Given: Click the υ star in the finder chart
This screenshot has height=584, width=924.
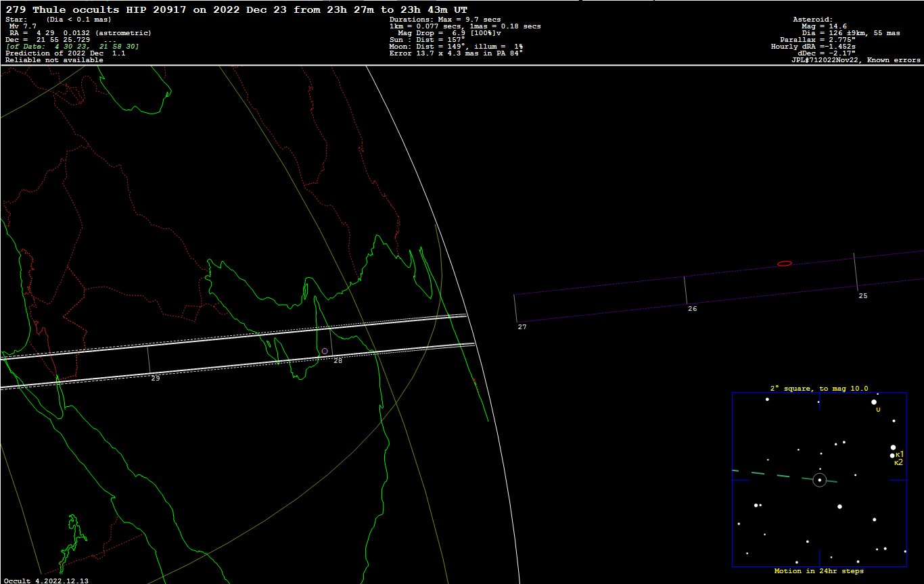Looking at the screenshot, I should click(x=874, y=401).
